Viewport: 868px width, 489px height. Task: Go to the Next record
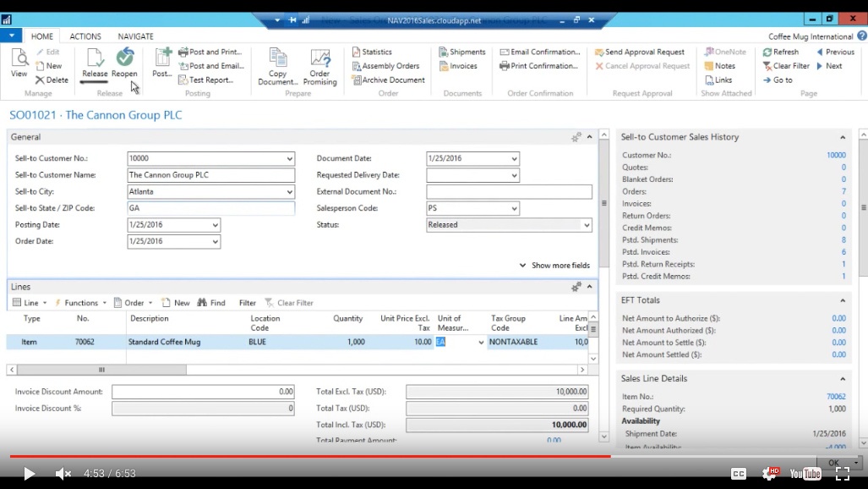(829, 66)
